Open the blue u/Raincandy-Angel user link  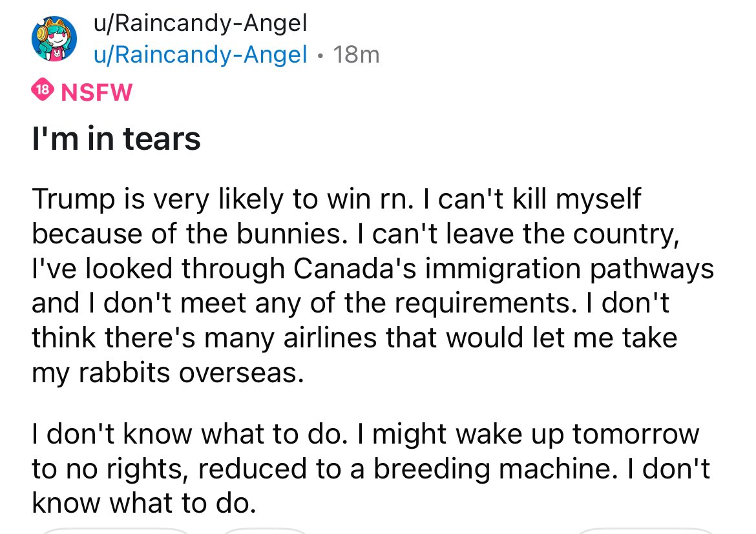click(201, 56)
